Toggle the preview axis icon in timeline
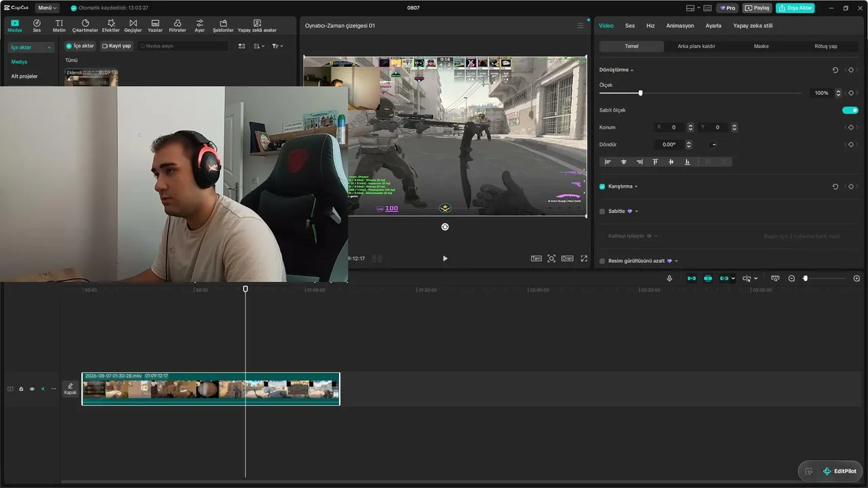This screenshot has width=868, height=488. point(774,279)
